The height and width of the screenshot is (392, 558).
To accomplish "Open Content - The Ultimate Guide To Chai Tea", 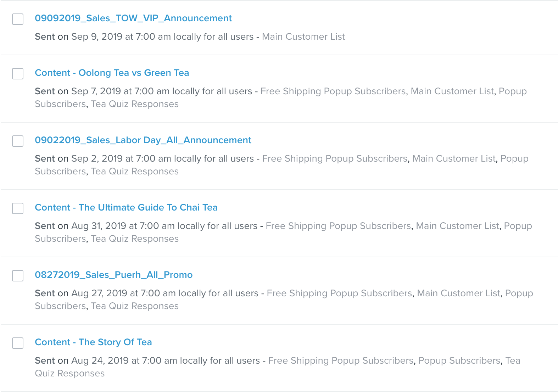I will (x=126, y=208).
